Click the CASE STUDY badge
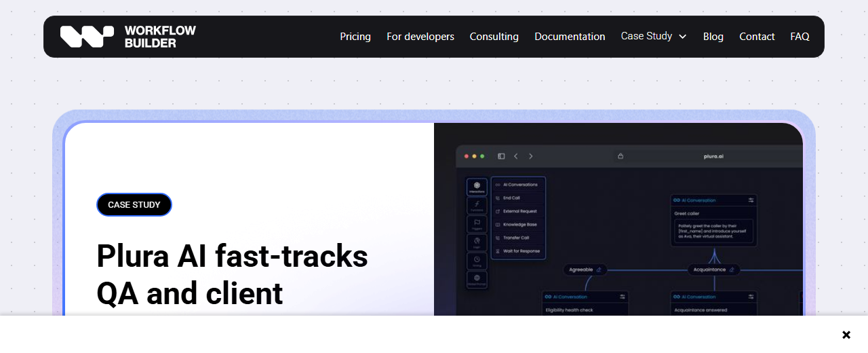The height and width of the screenshot is (353, 868). [134, 204]
